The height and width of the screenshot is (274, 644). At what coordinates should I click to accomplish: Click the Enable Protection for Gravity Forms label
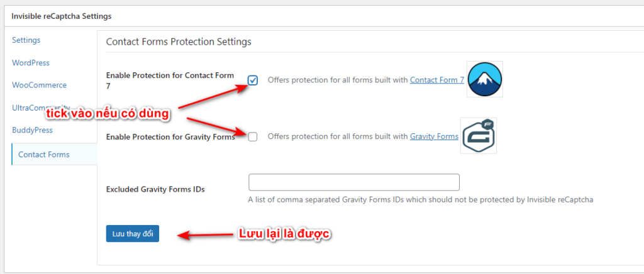(170, 137)
